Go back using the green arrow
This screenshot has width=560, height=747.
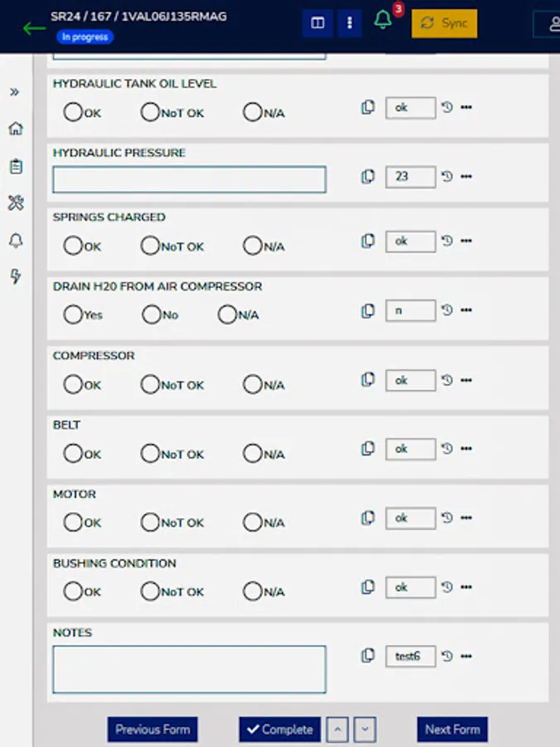pos(33,27)
